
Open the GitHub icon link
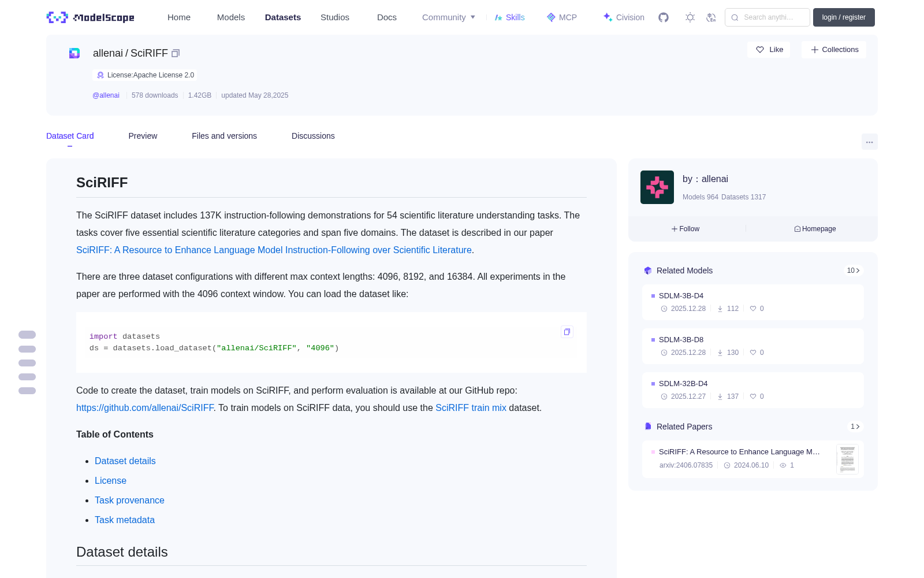tap(664, 17)
